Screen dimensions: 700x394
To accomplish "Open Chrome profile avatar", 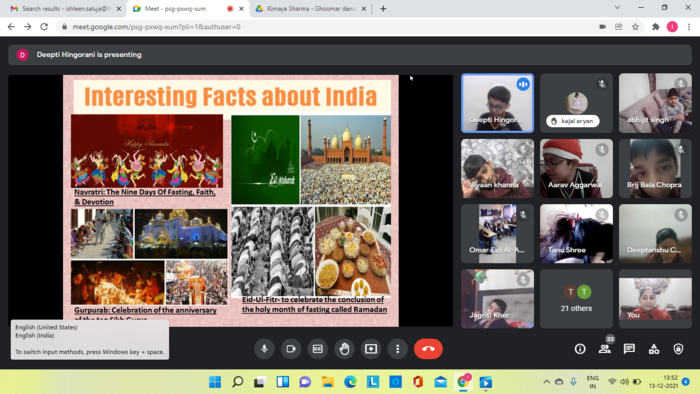I will tap(672, 27).
